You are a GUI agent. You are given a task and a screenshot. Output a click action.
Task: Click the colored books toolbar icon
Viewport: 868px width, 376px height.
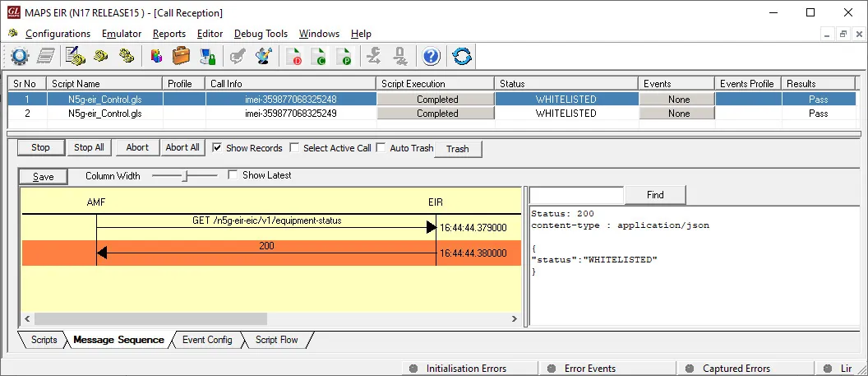(157, 56)
